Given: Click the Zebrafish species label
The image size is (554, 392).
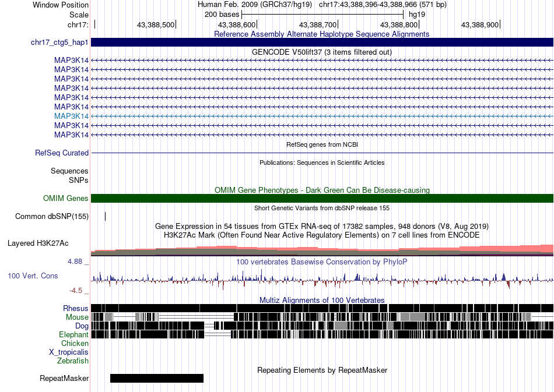Looking at the screenshot, I should 73,361.
